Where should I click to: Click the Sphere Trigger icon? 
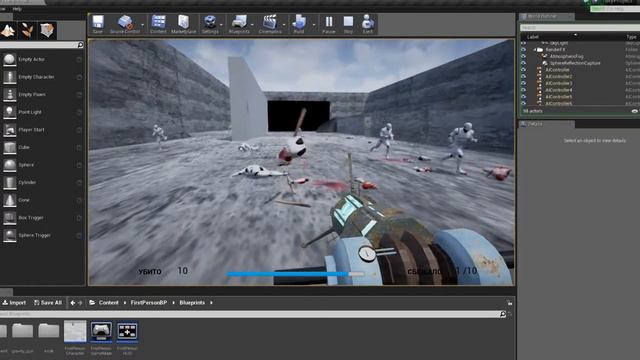point(9,236)
